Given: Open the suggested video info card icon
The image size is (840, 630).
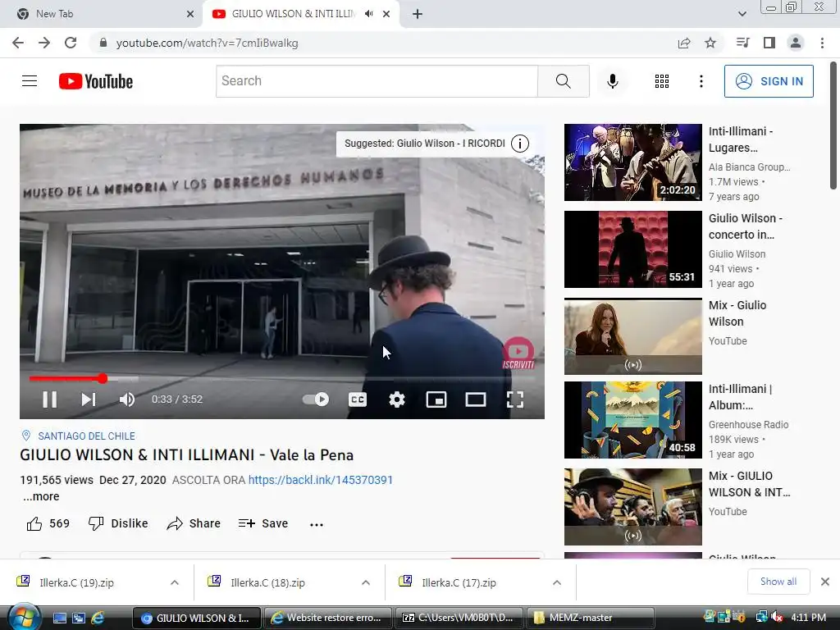Looking at the screenshot, I should [x=519, y=144].
